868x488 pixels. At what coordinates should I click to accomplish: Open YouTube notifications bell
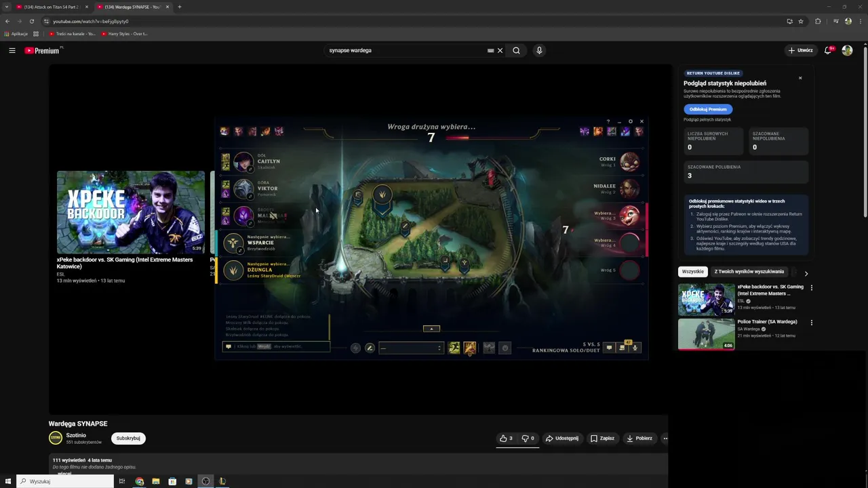pyautogui.click(x=828, y=50)
